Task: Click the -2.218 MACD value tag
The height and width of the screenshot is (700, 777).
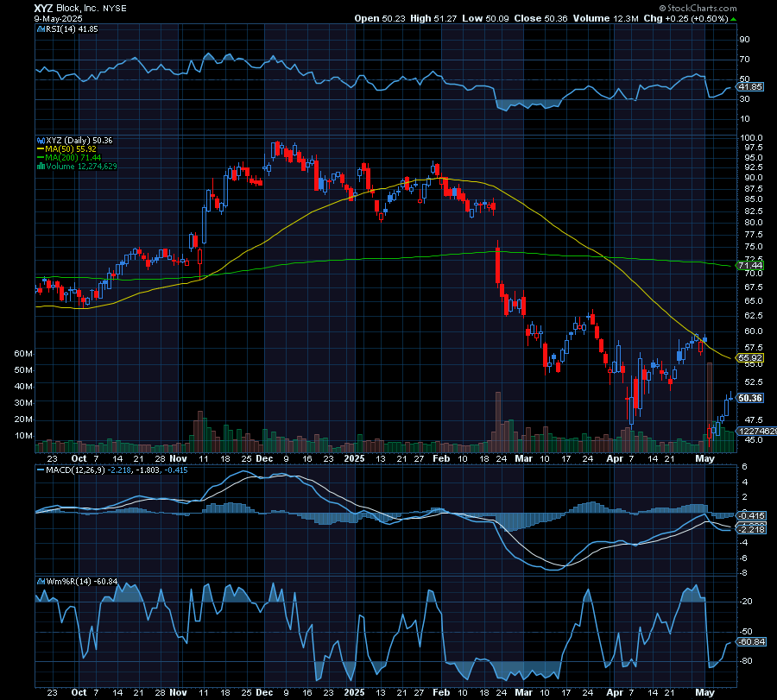Action: (750, 527)
